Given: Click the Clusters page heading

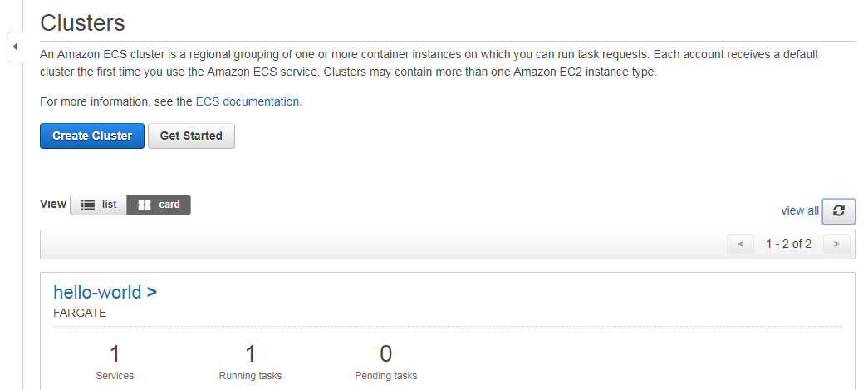Looking at the screenshot, I should coord(82,22).
